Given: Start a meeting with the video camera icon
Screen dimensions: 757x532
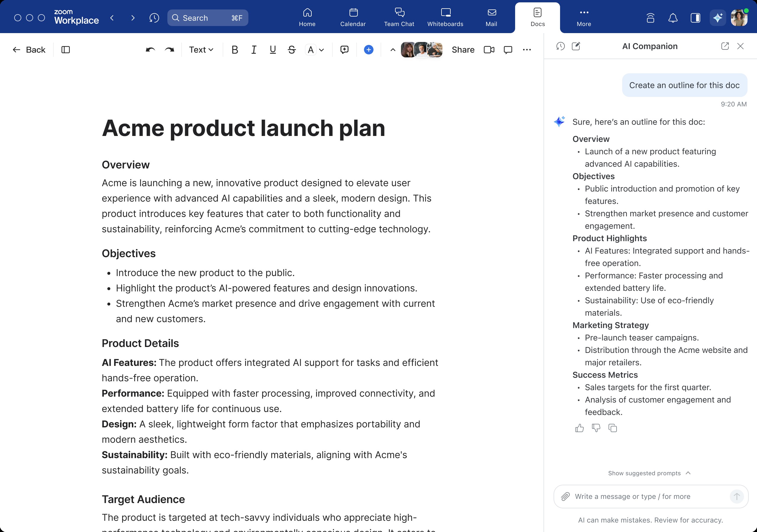Looking at the screenshot, I should pyautogui.click(x=489, y=50).
